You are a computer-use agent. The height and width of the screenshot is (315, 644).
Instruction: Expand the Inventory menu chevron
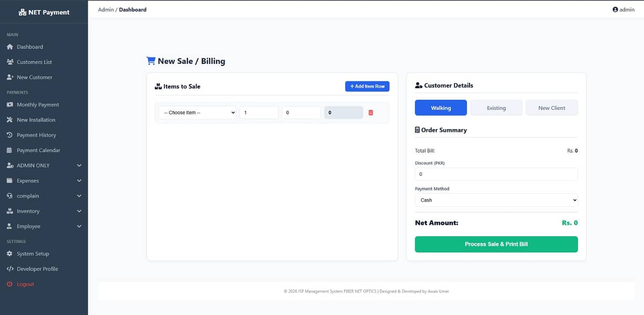[x=79, y=211]
